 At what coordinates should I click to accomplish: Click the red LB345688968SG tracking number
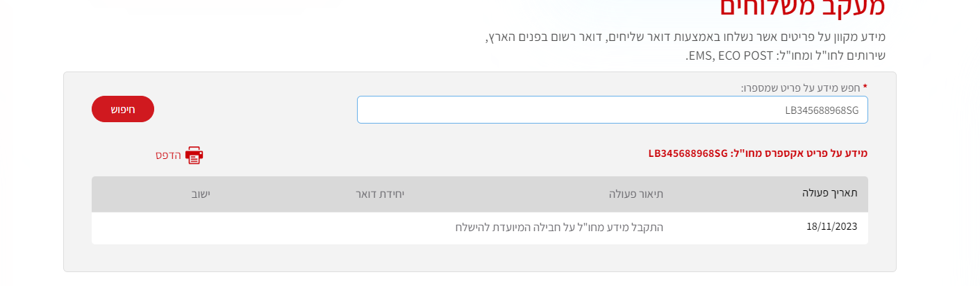[x=688, y=153]
